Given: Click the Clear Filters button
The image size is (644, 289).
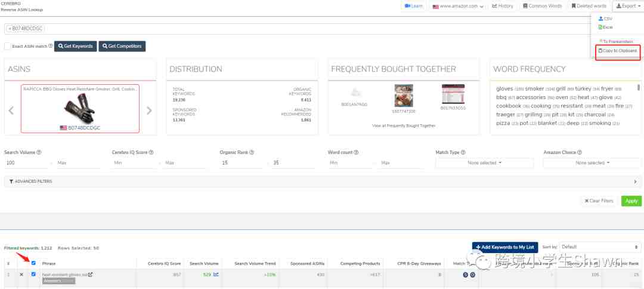Looking at the screenshot, I should (x=599, y=201).
